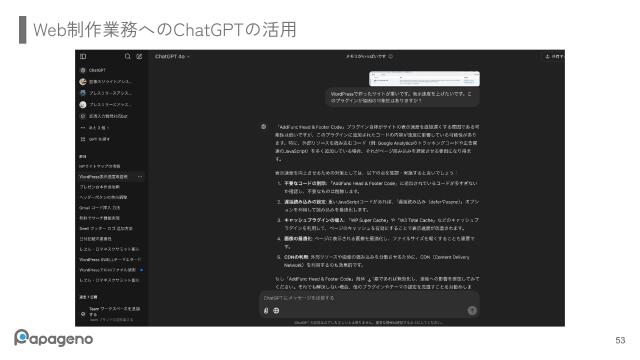The width and height of the screenshot is (640, 360).
Task: Open the Swell footer logo chat in history
Action: coord(106,229)
